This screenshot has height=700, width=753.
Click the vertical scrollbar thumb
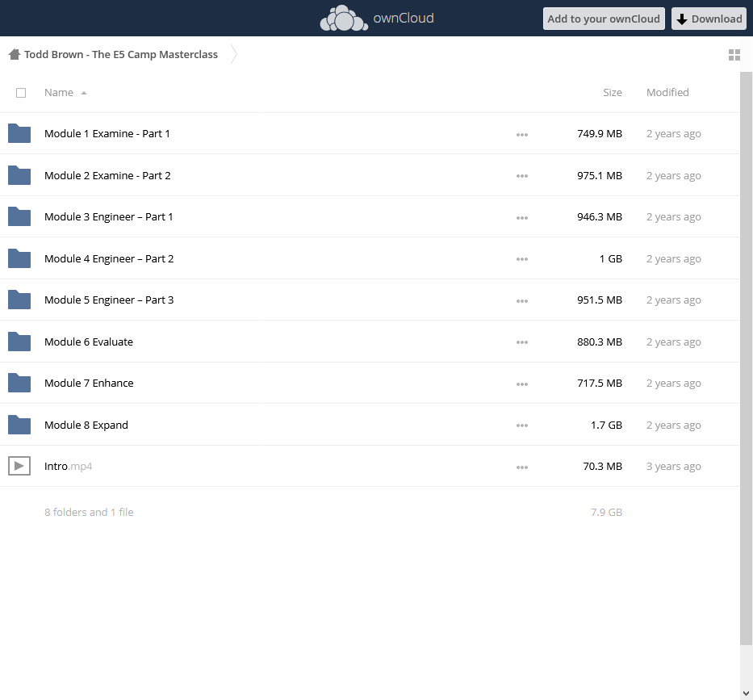746,358
